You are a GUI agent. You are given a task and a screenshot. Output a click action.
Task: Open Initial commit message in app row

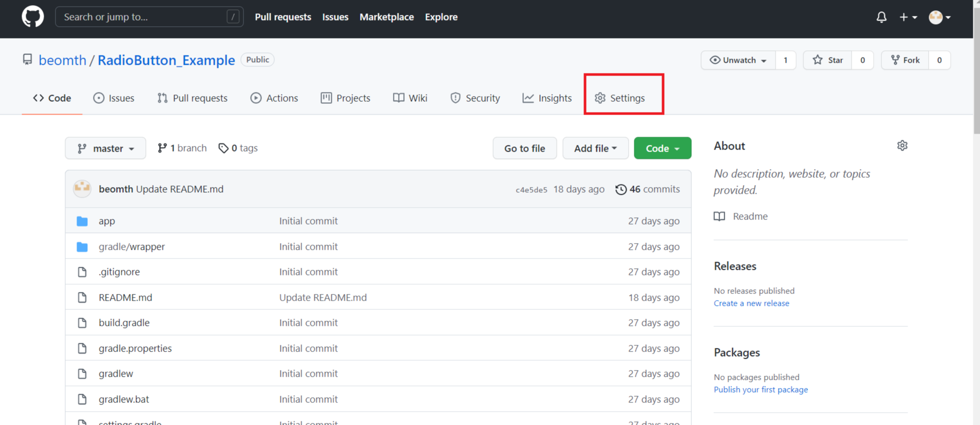pyautogui.click(x=308, y=221)
